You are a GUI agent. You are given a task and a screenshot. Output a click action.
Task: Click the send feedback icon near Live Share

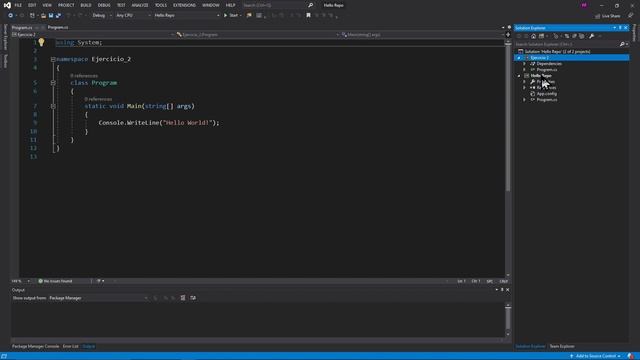pos(631,16)
